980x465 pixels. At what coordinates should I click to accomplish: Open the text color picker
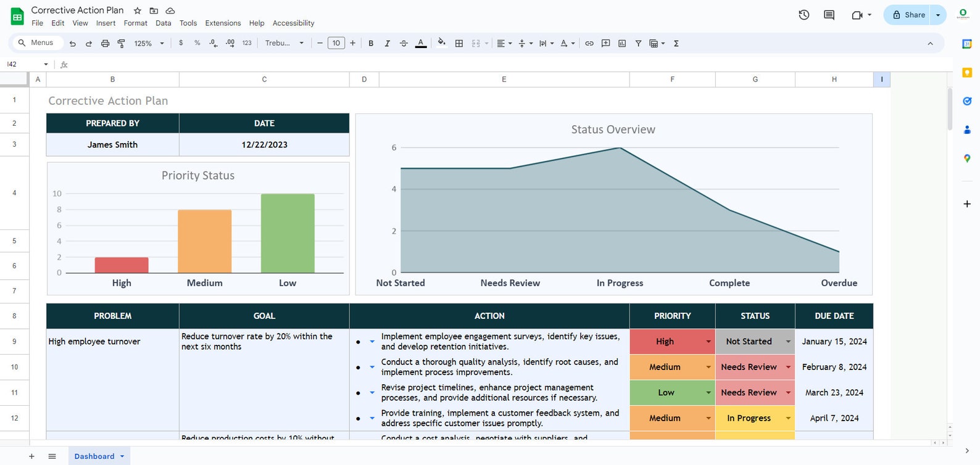[421, 43]
